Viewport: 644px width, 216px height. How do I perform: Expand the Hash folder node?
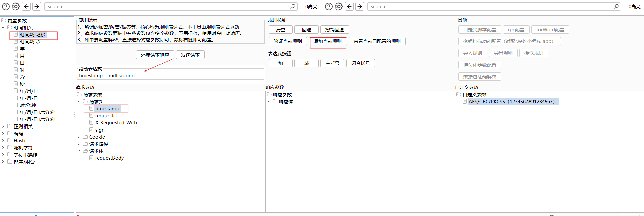click(x=3, y=141)
